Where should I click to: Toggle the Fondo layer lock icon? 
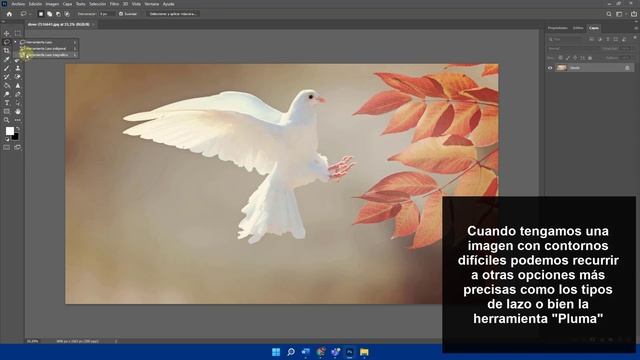click(627, 68)
